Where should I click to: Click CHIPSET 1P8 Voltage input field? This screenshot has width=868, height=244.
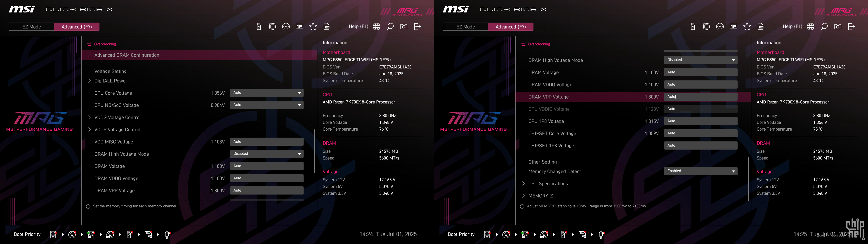701,145
